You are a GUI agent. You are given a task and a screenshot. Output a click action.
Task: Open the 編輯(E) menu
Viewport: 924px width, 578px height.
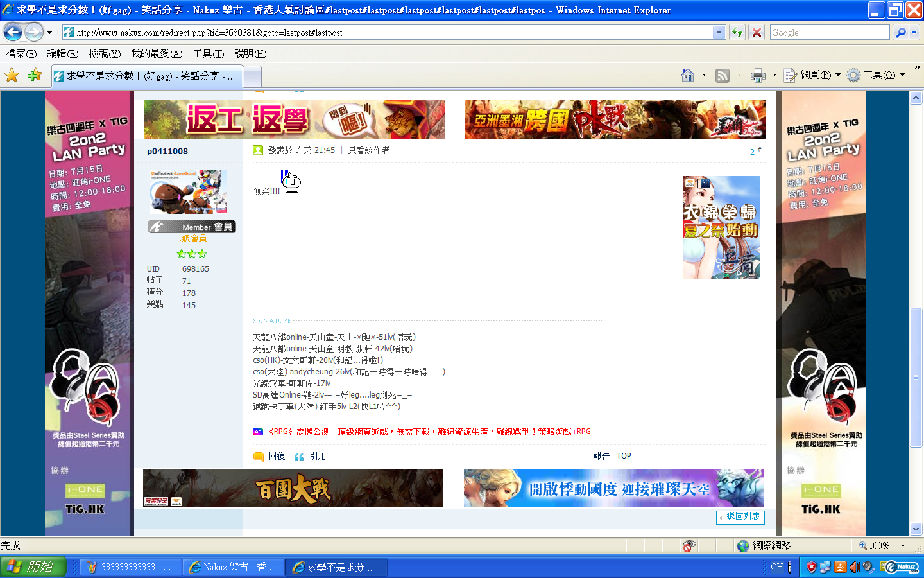[62, 53]
